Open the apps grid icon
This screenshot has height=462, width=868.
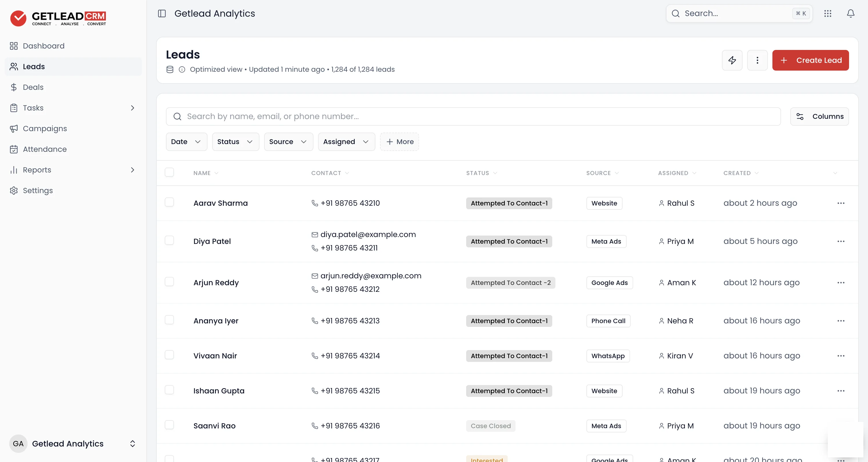pyautogui.click(x=828, y=13)
